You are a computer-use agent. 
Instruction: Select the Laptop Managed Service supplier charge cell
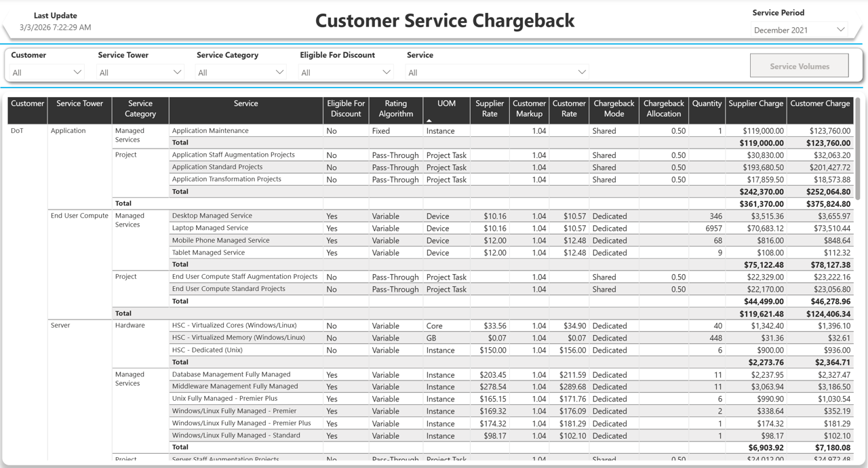coord(756,228)
